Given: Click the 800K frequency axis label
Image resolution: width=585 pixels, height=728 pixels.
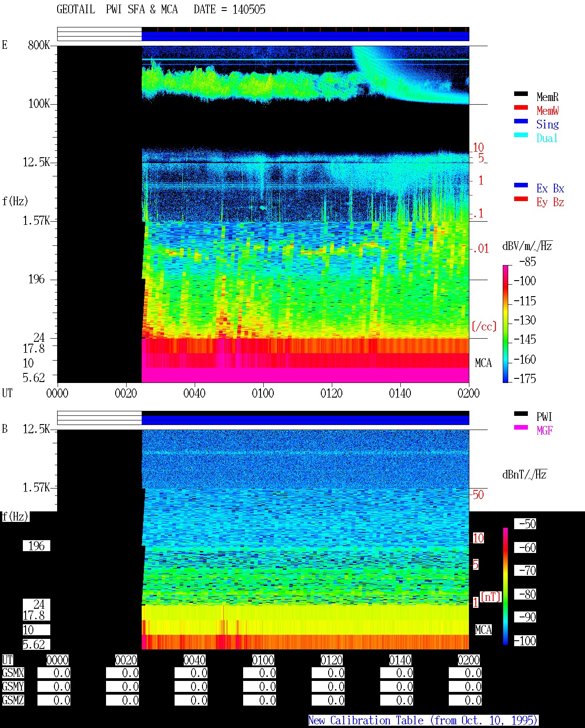Looking at the screenshot, I should pos(39,45).
